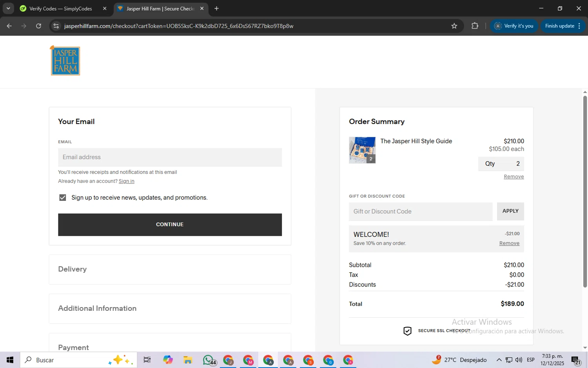Image resolution: width=588 pixels, height=368 pixels.
Task: Open the network status tray icon
Action: tap(509, 360)
